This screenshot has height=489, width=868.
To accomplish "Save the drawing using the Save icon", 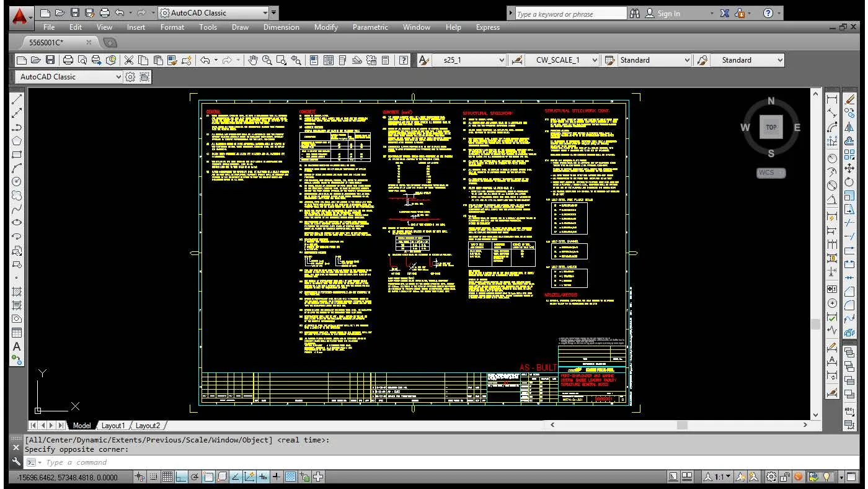I will tap(50, 60).
